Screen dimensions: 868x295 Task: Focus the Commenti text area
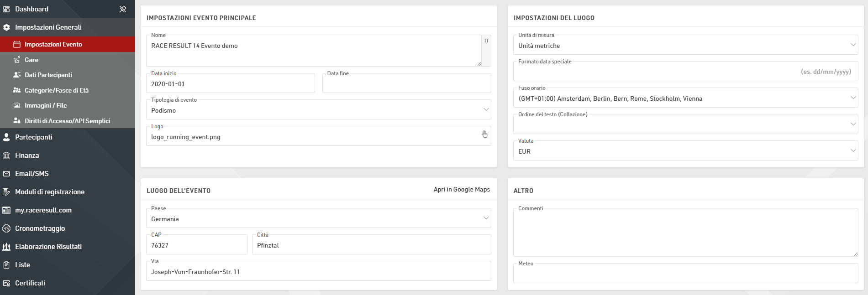coord(685,233)
